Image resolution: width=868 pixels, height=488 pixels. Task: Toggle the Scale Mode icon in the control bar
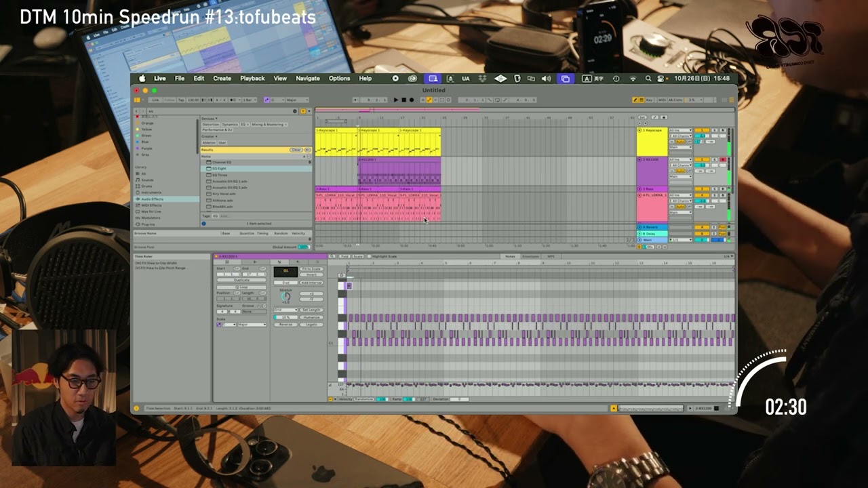266,100
